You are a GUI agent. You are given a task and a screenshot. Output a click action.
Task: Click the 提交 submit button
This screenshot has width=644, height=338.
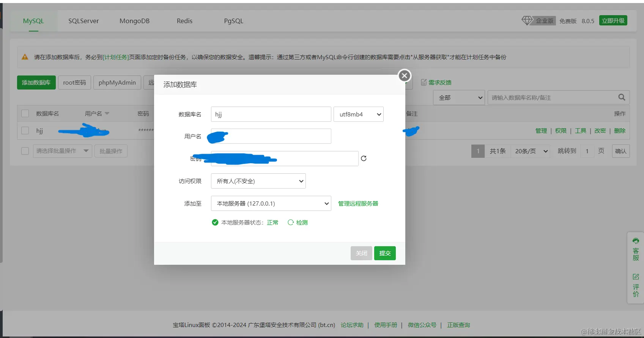[385, 253]
